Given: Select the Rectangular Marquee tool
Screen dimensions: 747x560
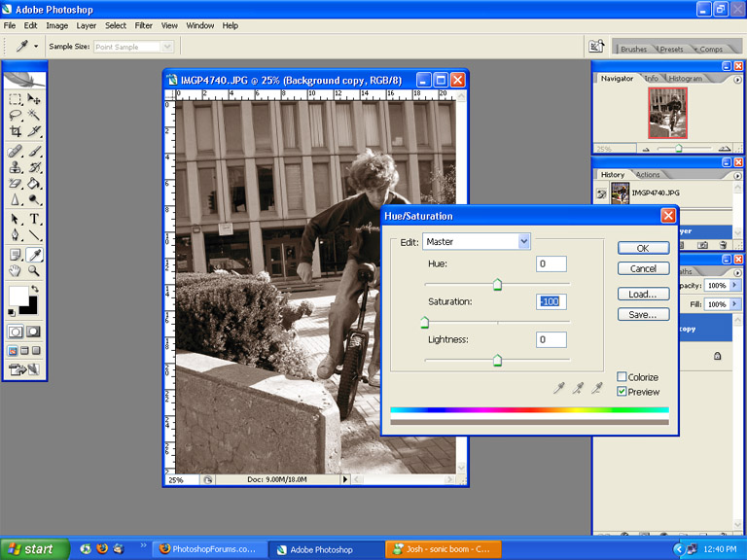Looking at the screenshot, I should tap(16, 99).
